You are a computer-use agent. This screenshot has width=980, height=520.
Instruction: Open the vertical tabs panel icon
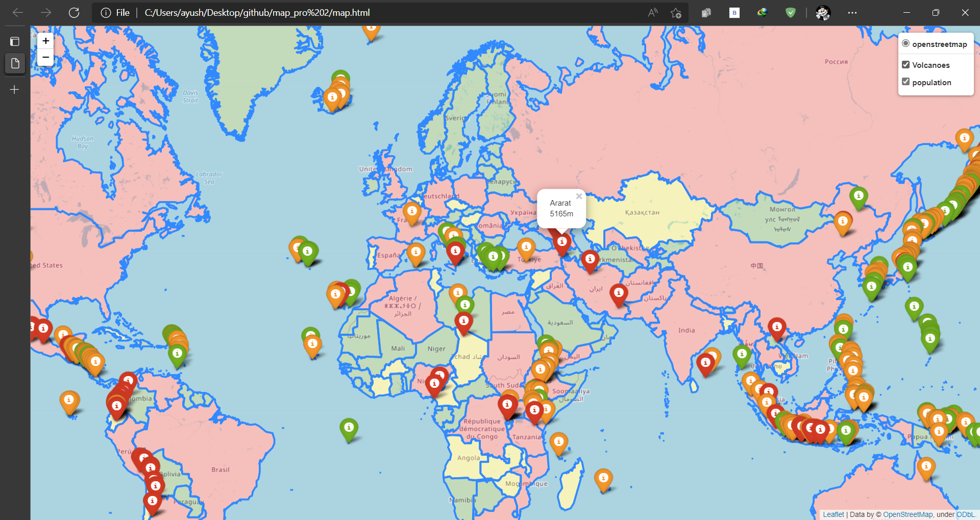[15, 41]
